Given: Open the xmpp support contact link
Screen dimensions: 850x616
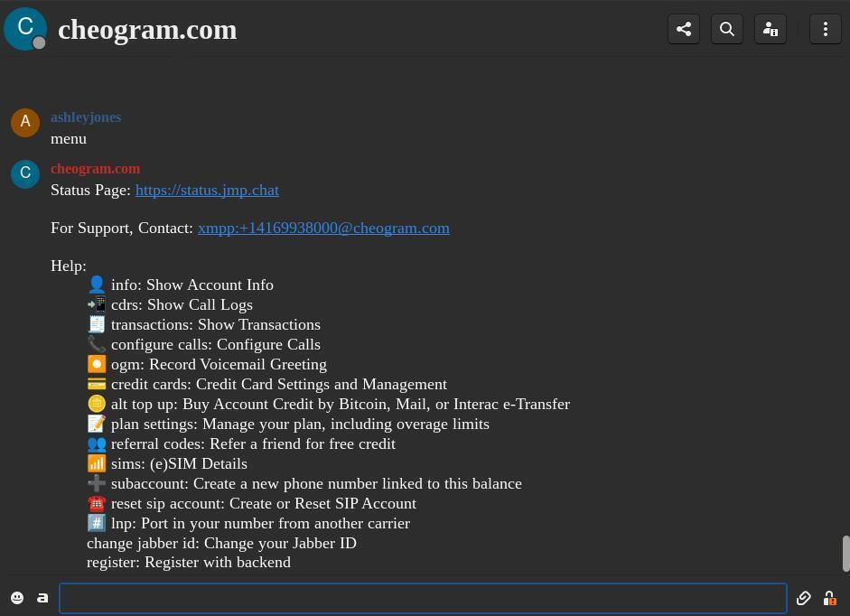Looking at the screenshot, I should click(x=323, y=229).
